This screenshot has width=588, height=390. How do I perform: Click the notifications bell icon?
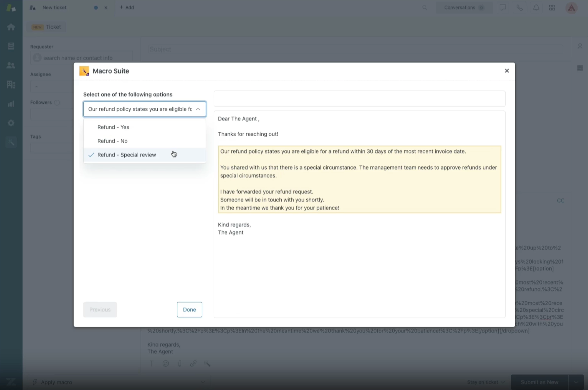pyautogui.click(x=536, y=8)
